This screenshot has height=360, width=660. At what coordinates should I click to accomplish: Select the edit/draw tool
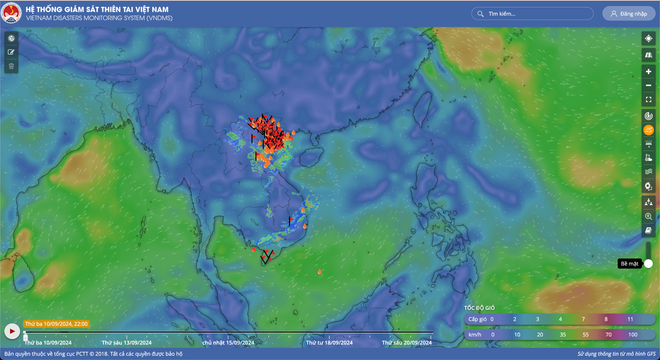click(11, 52)
